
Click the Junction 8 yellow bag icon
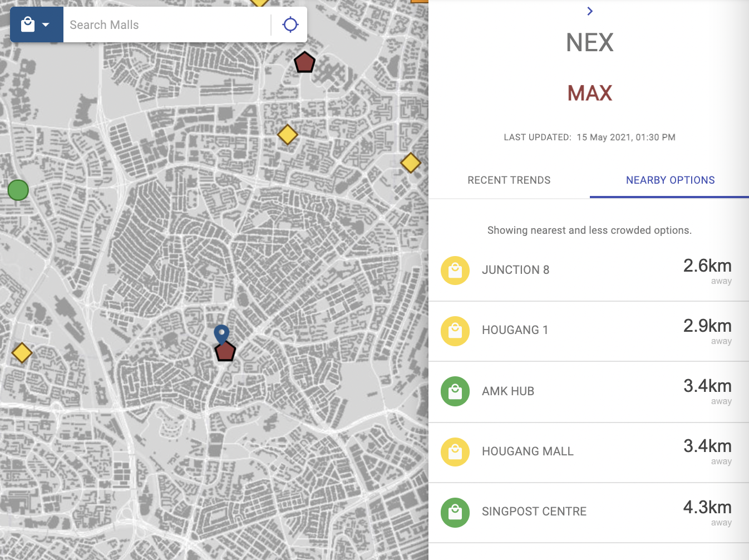(455, 271)
